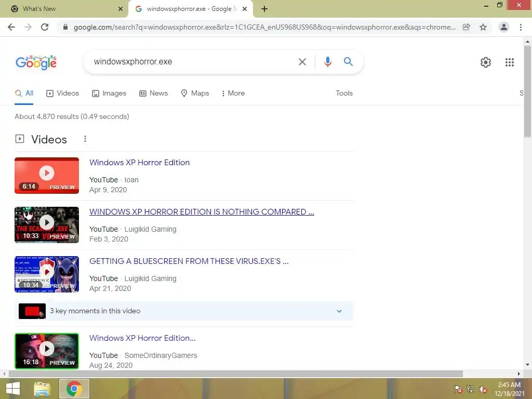532x399 pixels.
Task: Open Windows XP Horror Edition by Ioan
Action: pos(139,163)
